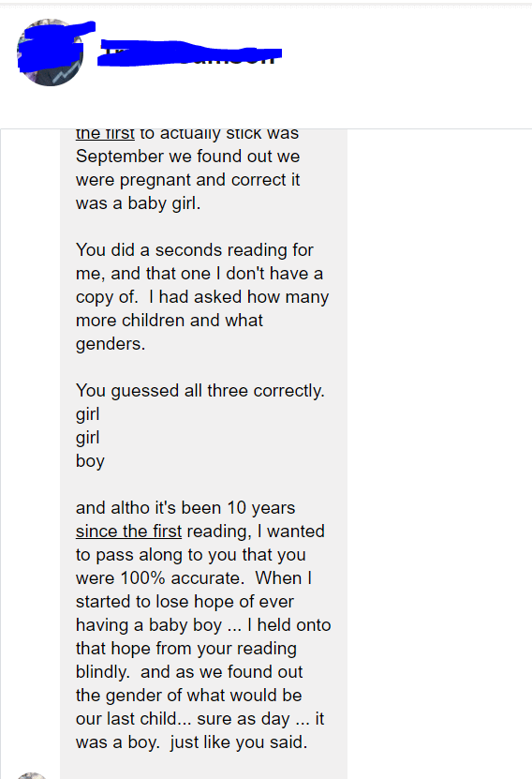532x779 pixels.
Task: Click the "and altho it's been 10 years" line
Action: [x=185, y=508]
